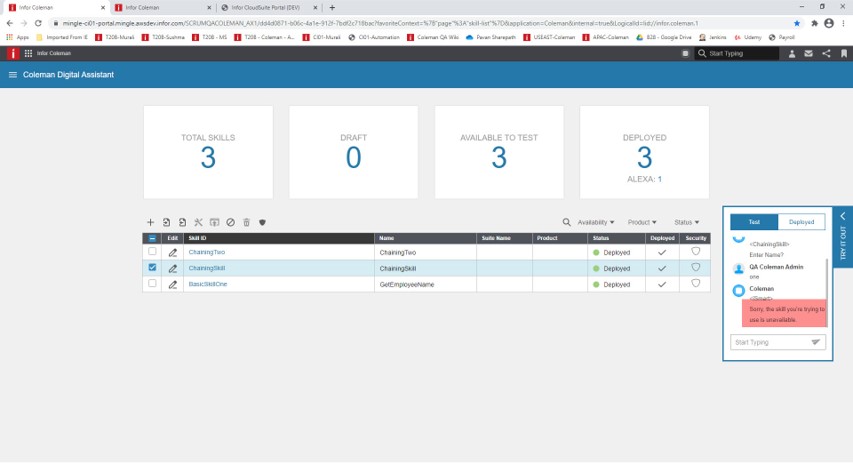The image size is (853, 463).
Task: Uncheck the ChainingSkill row checkbox
Action: click(x=152, y=268)
